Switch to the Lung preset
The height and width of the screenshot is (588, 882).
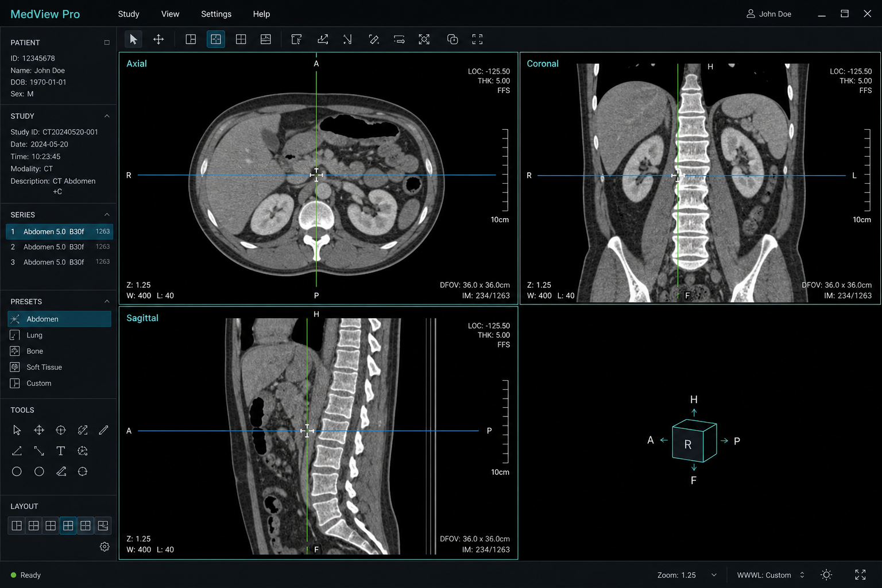point(59,335)
